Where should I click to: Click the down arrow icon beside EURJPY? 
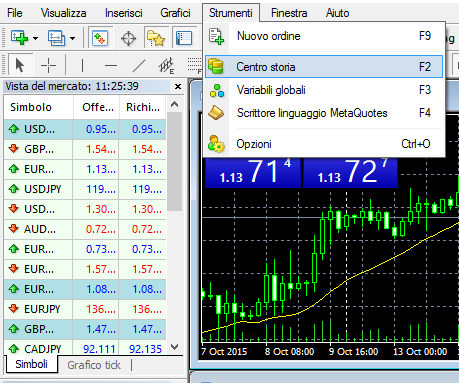point(14,308)
